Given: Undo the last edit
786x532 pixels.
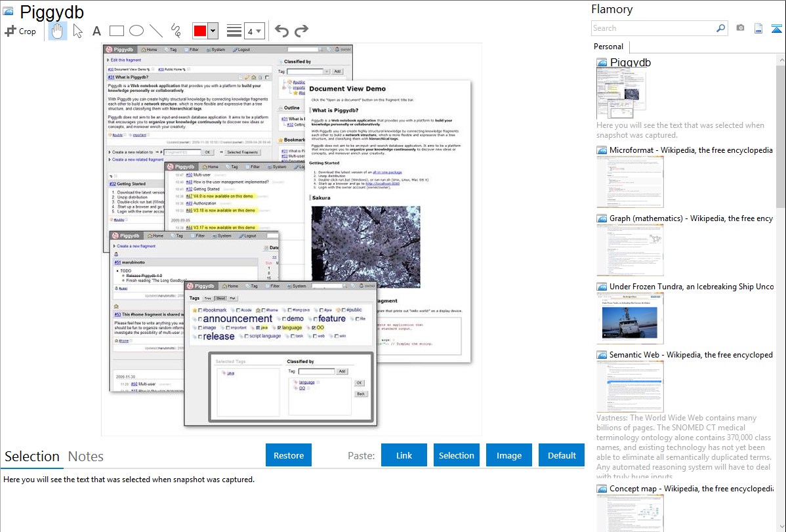Looking at the screenshot, I should click(281, 31).
